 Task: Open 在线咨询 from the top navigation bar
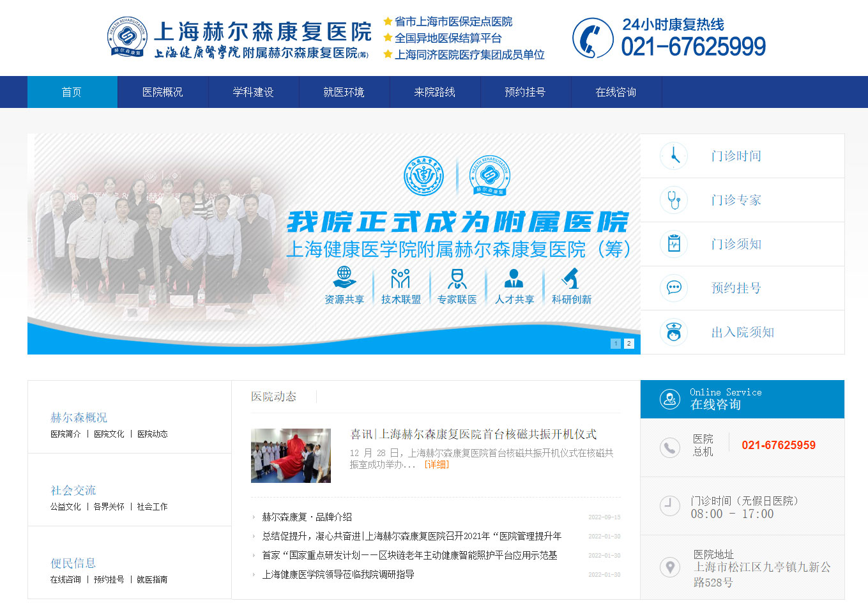click(x=616, y=92)
